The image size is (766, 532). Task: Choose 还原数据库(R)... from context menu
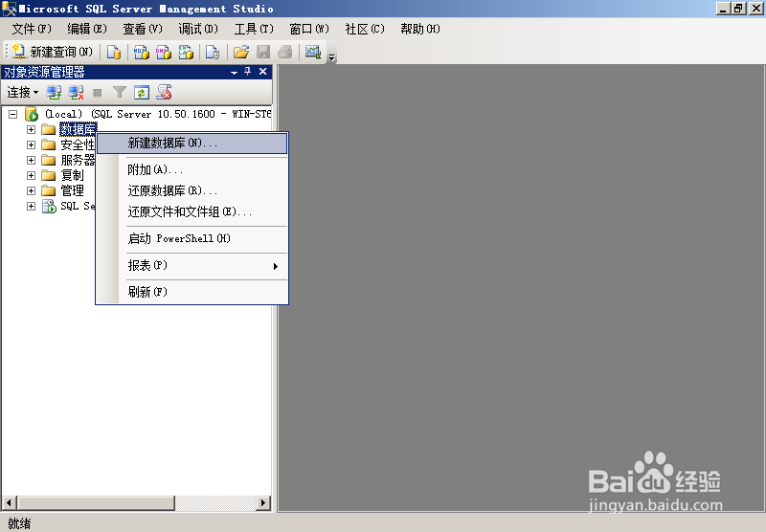tap(192, 190)
